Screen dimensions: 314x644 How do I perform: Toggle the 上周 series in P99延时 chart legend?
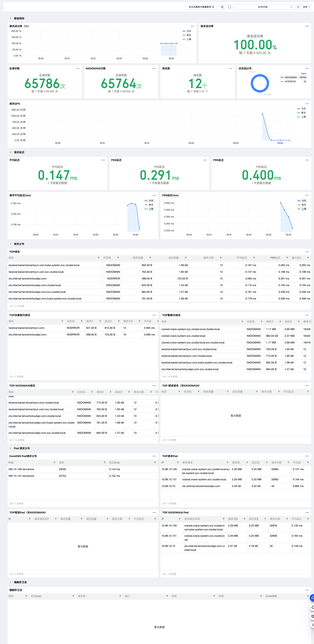(304, 209)
